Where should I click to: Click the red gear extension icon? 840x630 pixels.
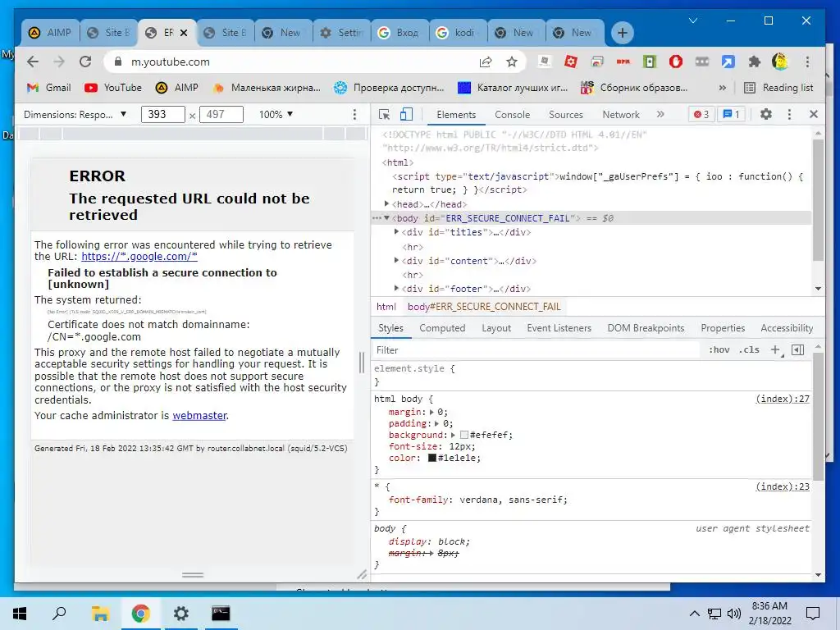coord(571,62)
